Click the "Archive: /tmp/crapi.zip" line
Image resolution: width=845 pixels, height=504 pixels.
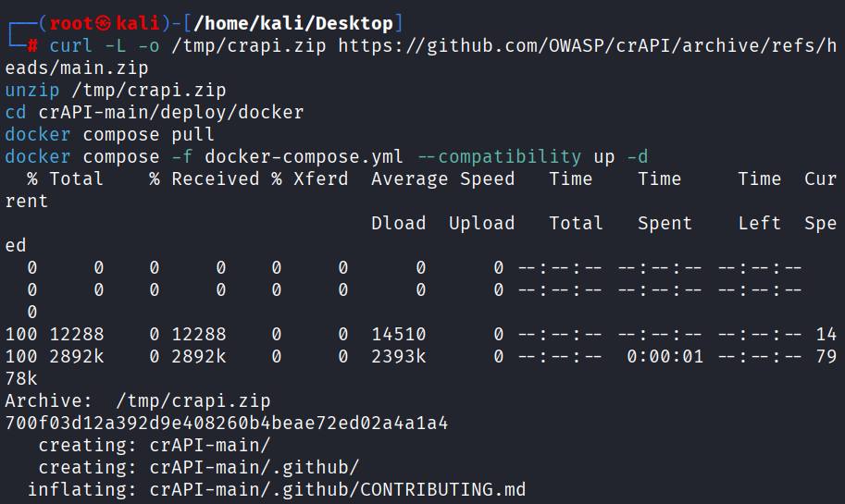[x=138, y=400]
